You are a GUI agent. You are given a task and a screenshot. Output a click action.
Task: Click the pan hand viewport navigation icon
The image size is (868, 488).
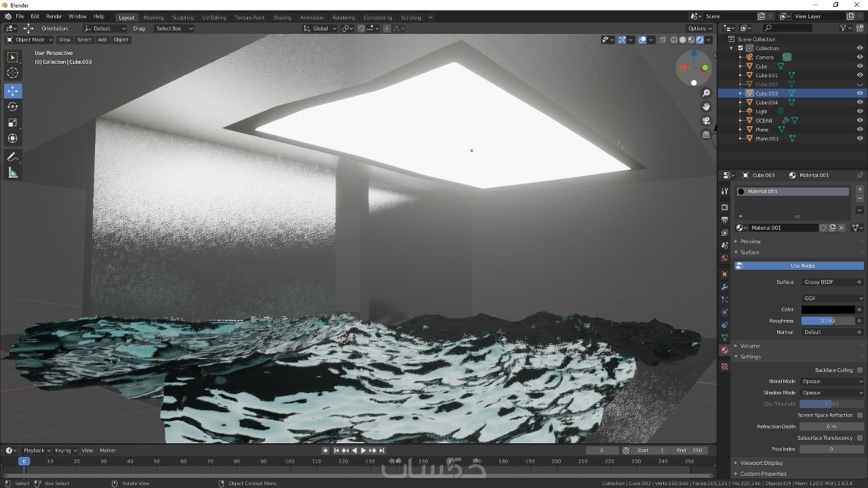tap(706, 106)
